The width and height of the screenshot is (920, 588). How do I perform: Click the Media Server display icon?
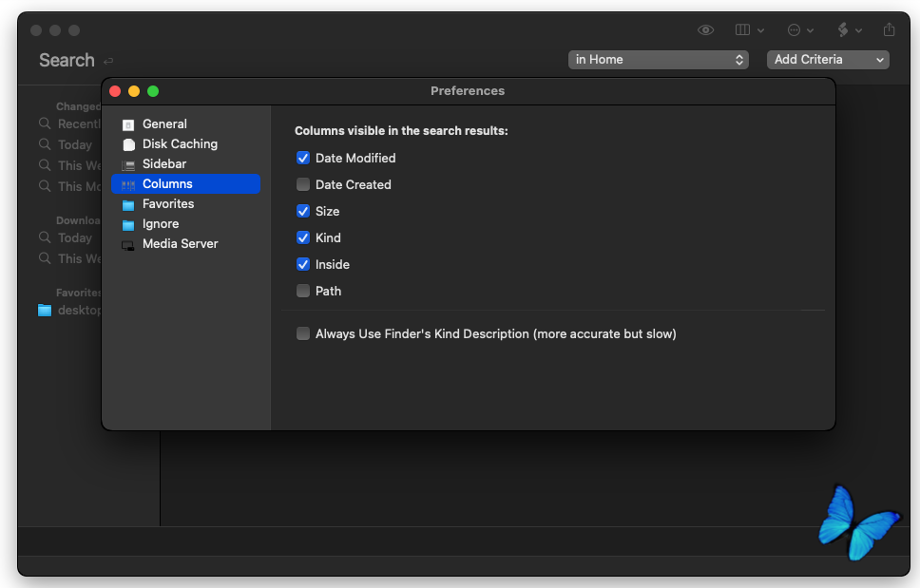pos(128,244)
